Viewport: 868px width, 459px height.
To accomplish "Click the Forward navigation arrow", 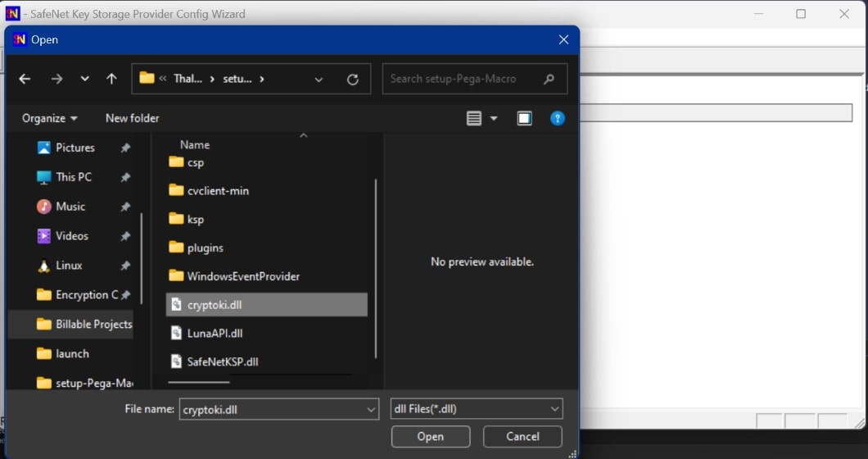I will pos(57,79).
